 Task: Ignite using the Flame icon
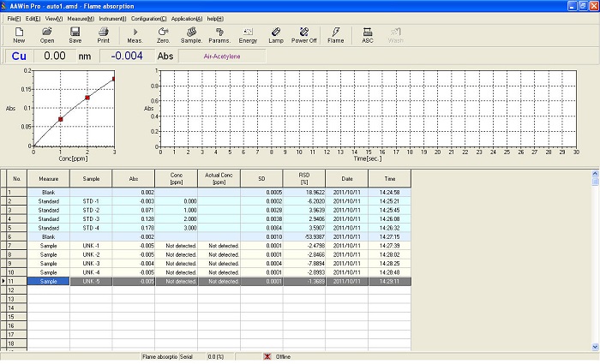[336, 35]
